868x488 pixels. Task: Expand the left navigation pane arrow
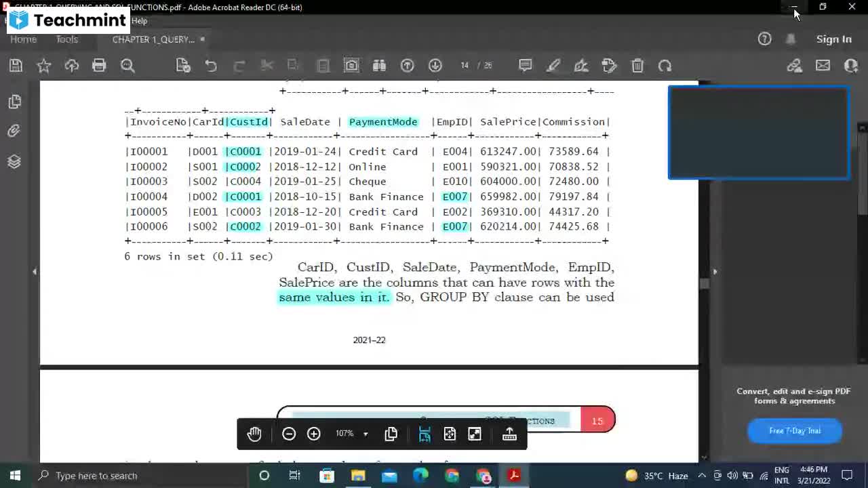[x=35, y=271]
